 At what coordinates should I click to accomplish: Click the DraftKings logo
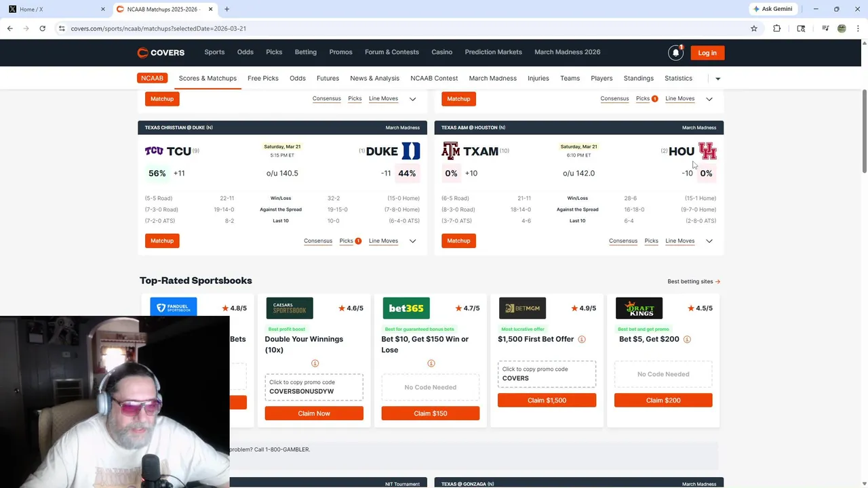(639, 308)
